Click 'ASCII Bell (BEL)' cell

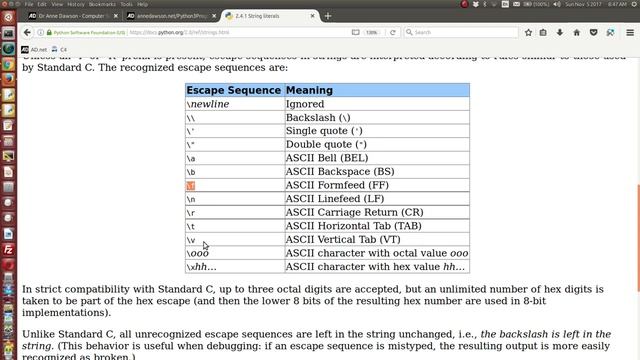[377, 158]
